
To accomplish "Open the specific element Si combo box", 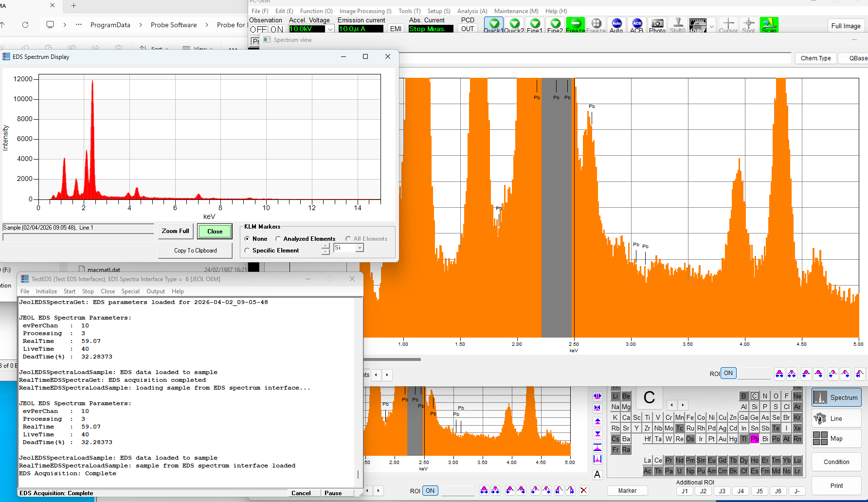I will tap(360, 248).
